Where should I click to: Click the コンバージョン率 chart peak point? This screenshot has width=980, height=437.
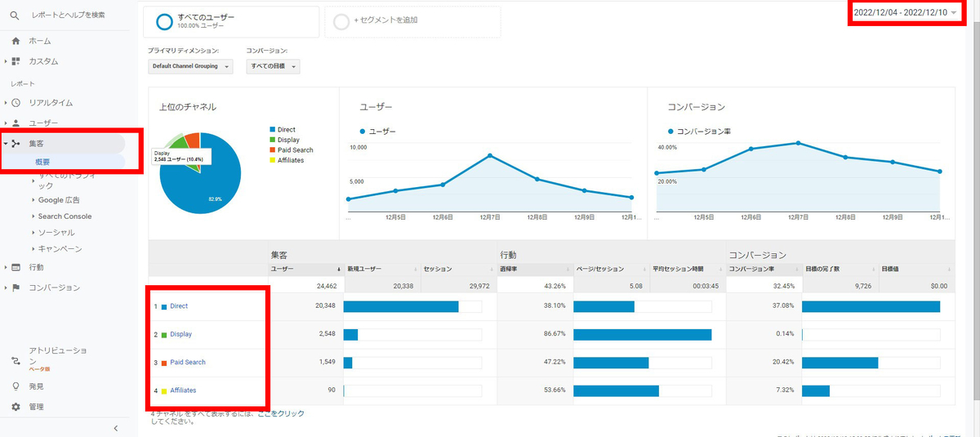[x=798, y=143]
